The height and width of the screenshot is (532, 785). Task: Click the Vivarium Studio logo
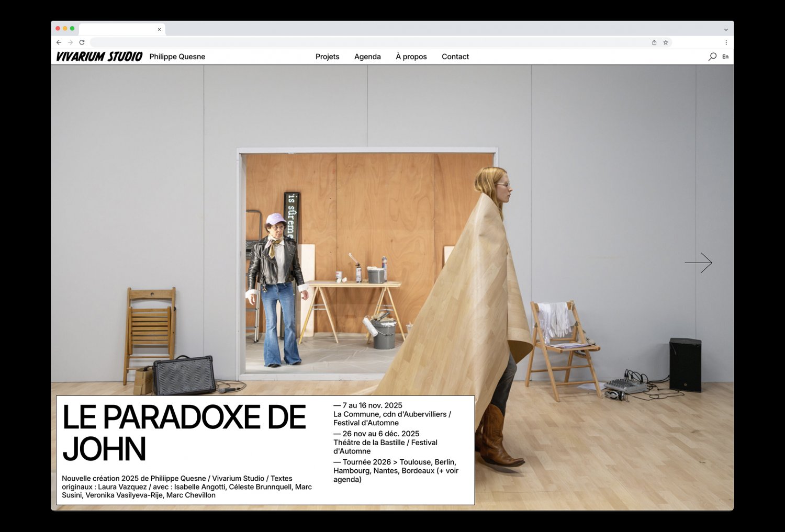[99, 56]
